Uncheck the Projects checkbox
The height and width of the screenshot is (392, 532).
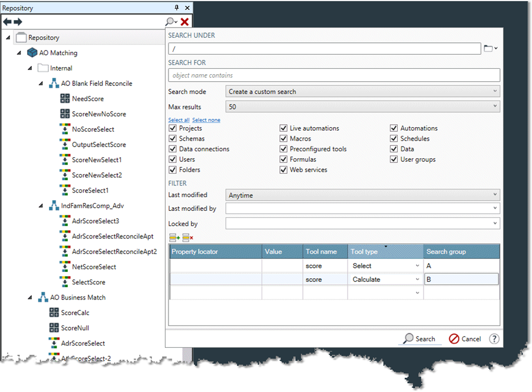pos(173,128)
